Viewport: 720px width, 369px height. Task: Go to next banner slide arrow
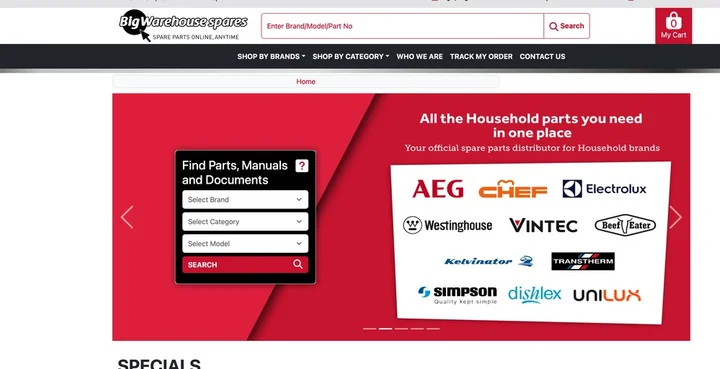coord(675,217)
